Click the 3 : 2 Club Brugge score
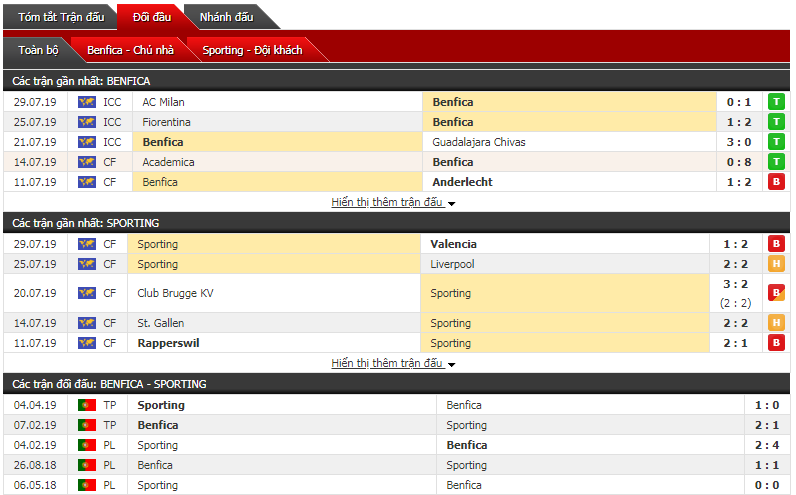Screen dimensions: 796x495 pyautogui.click(x=736, y=284)
